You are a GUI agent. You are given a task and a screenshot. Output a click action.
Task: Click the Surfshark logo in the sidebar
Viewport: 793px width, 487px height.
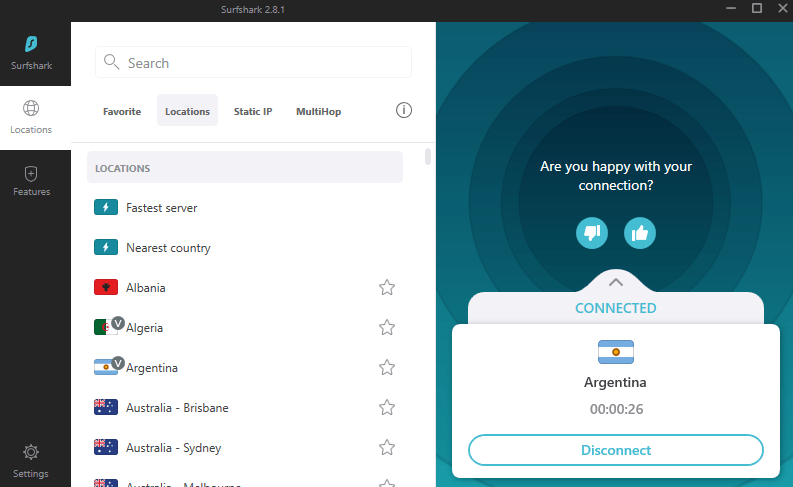click(31, 44)
